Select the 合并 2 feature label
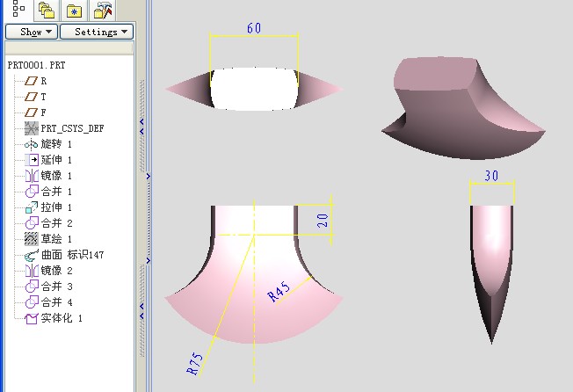The image size is (573, 392). (56, 223)
